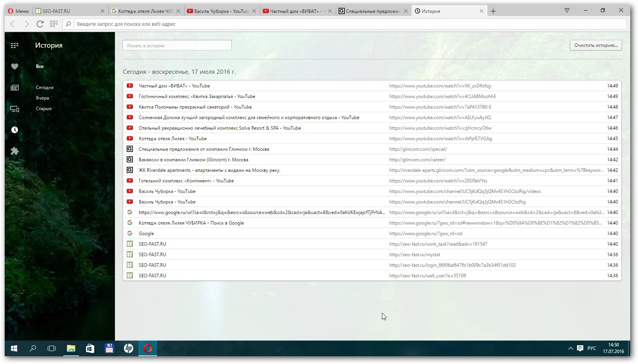Open Гостиничный комплекс «Квитка Закарпатья» entry
This screenshot has width=638, height=364.
point(372,96)
